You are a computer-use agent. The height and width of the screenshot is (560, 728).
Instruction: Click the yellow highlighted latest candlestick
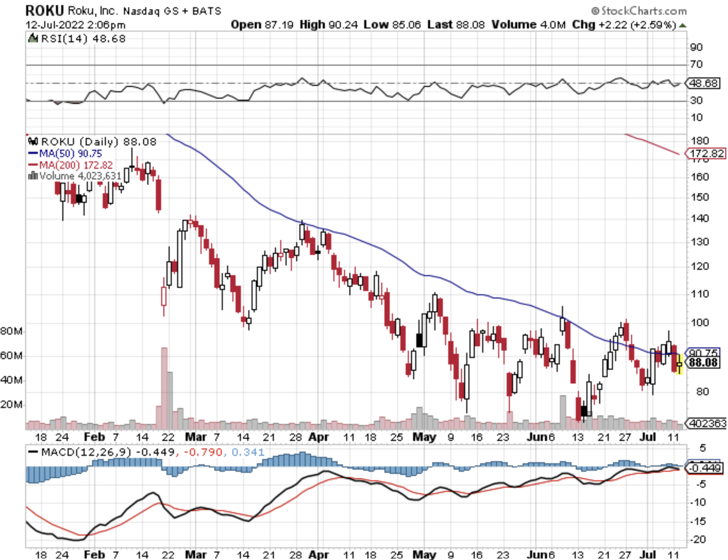[x=679, y=365]
